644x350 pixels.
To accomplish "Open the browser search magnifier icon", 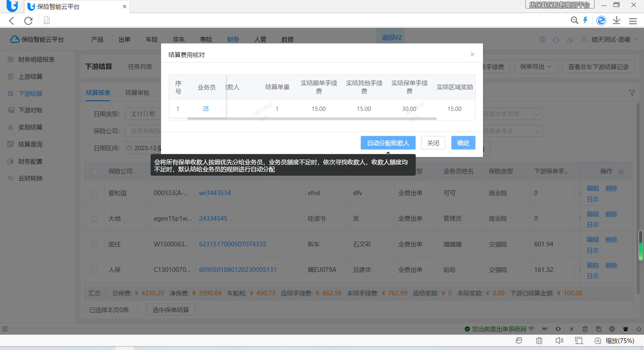I will (575, 20).
